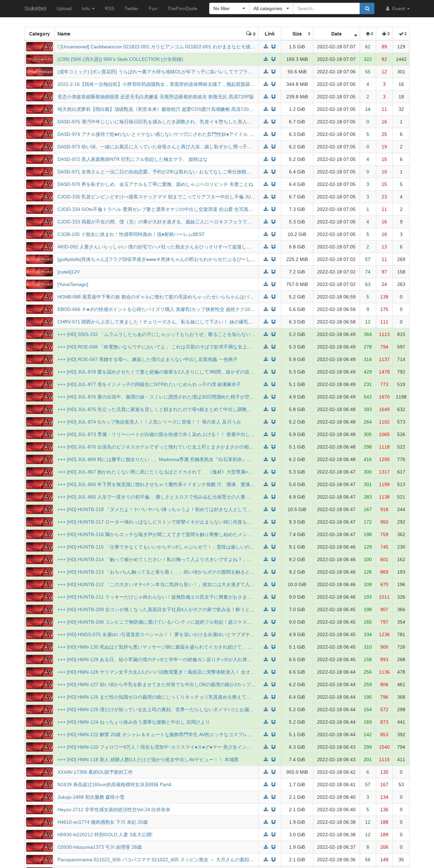Click the Category column header
This screenshot has height=868, width=434.
[40, 34]
